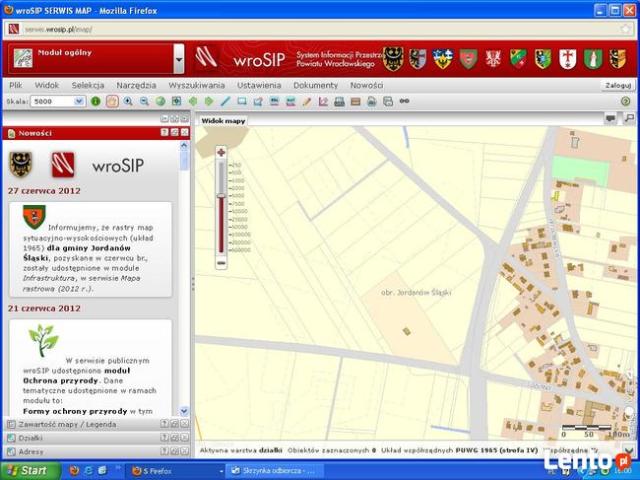
Task: Click the red plus zoom-in on map
Action: coord(221,152)
